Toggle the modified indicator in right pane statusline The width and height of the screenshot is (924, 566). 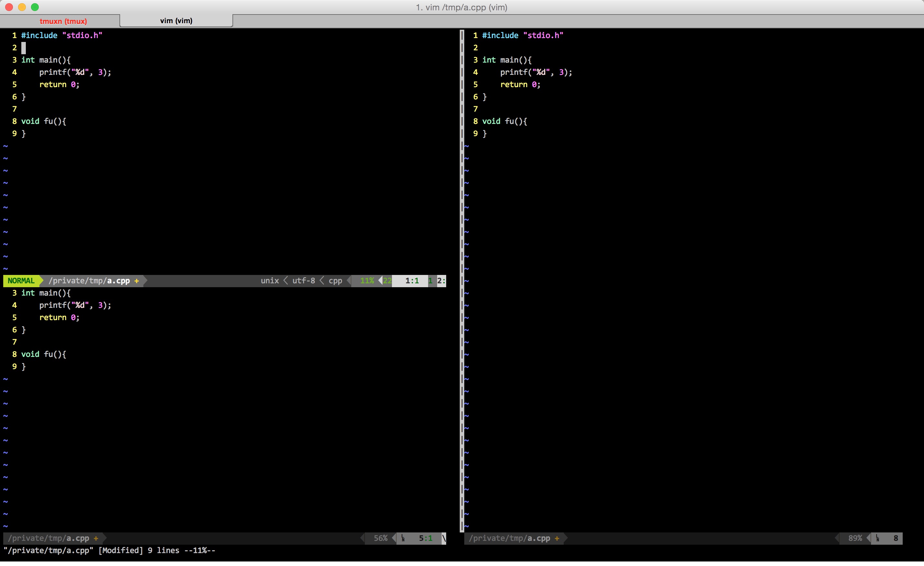point(558,539)
